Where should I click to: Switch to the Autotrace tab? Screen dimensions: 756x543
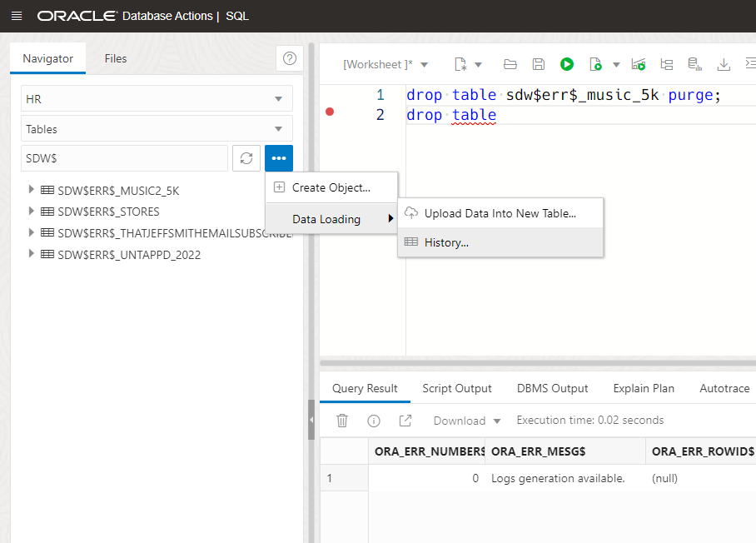[x=724, y=388]
